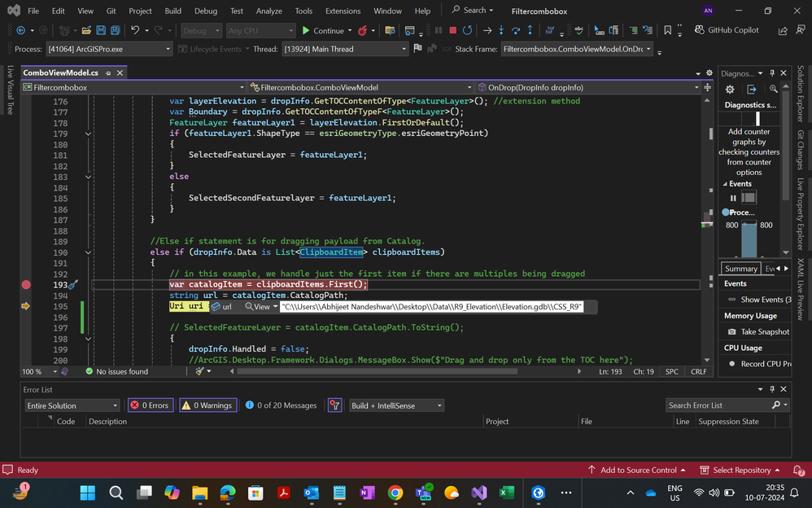Toggle the 0 Warnings filter
The width and height of the screenshot is (812, 508).
pos(207,405)
